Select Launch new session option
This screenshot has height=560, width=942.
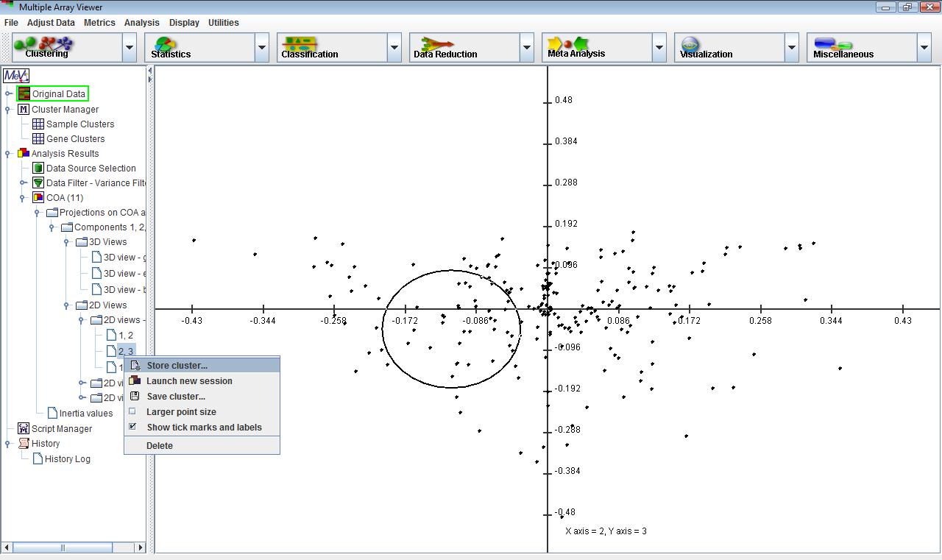189,381
